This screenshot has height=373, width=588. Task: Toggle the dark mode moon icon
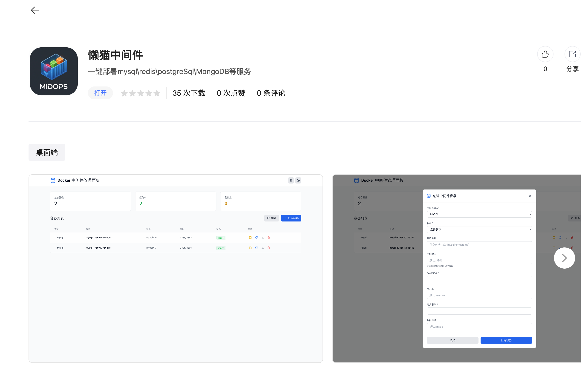click(298, 180)
